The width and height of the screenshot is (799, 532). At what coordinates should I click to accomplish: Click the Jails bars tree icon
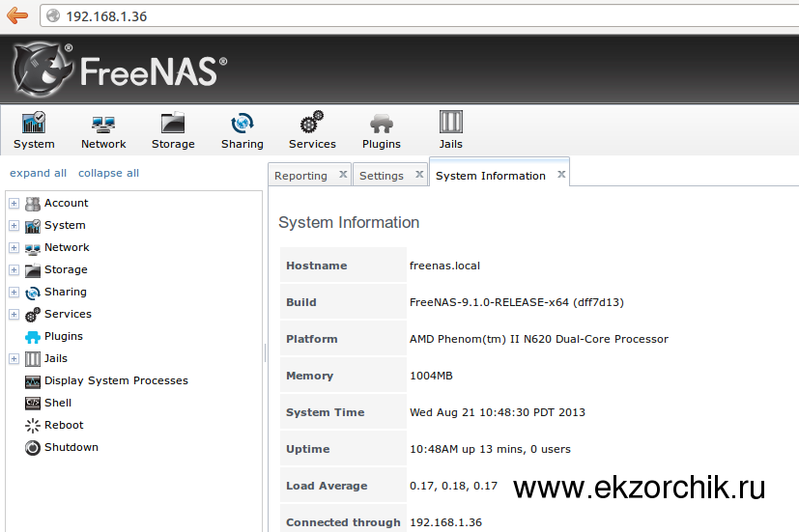click(x=33, y=359)
